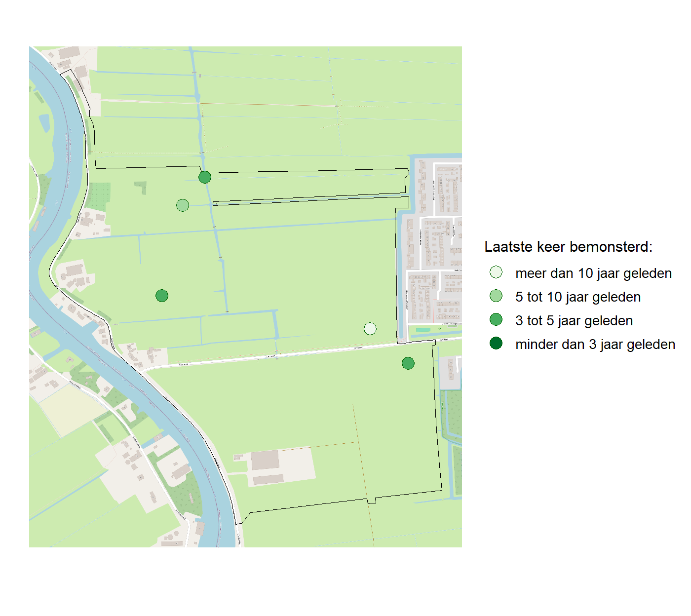Click the palest sample point near the housing area
691x616 pixels.
point(370,328)
